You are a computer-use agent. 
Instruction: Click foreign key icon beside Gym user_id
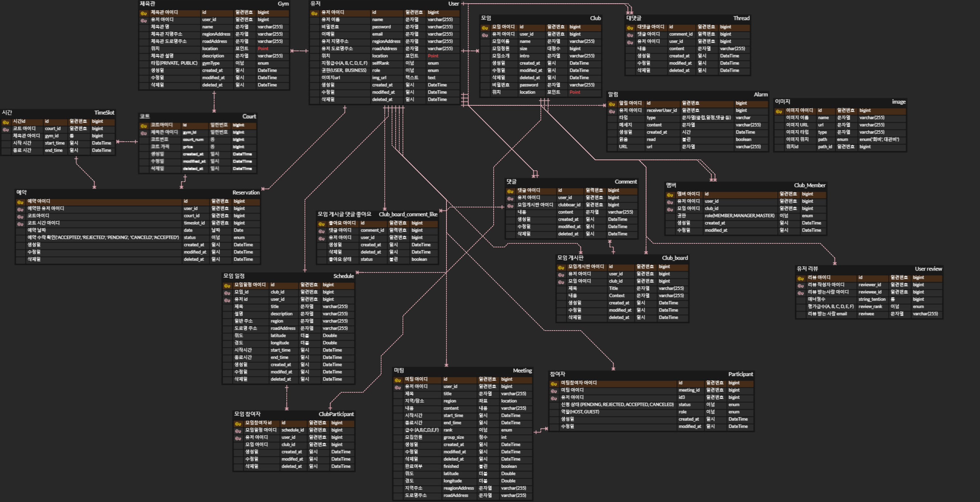click(143, 20)
